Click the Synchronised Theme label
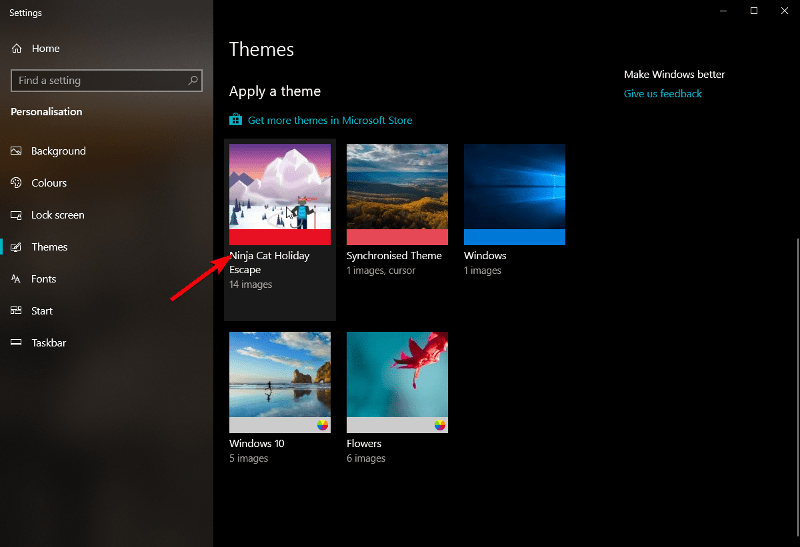The height and width of the screenshot is (547, 800). click(394, 256)
